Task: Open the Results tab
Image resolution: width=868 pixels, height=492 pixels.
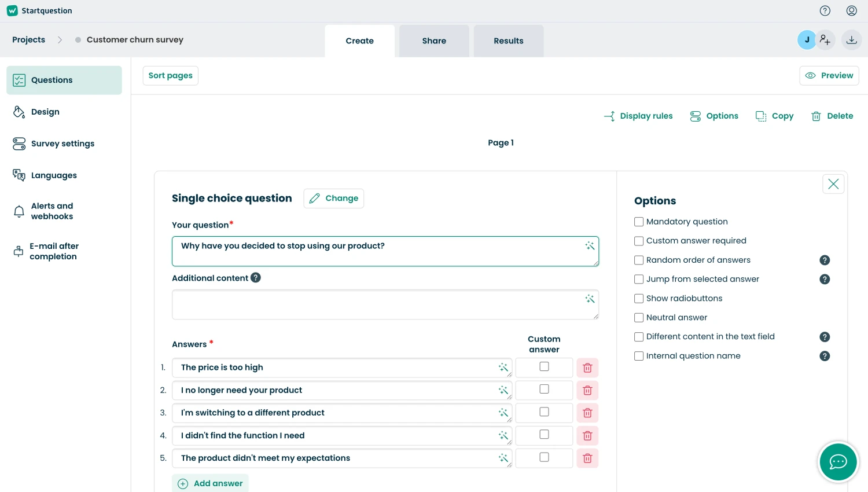Action: pos(509,41)
